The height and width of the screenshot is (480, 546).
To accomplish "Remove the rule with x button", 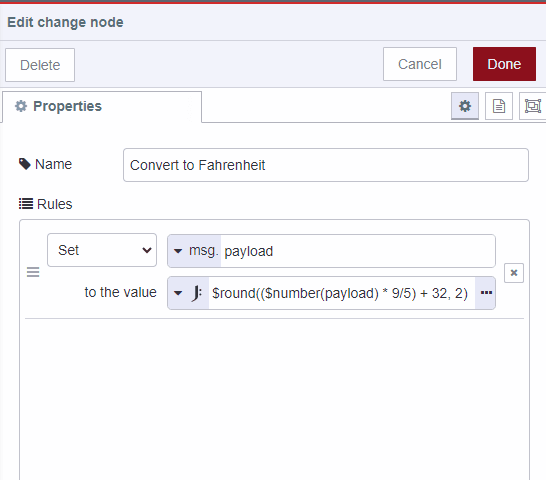I will pos(514,273).
